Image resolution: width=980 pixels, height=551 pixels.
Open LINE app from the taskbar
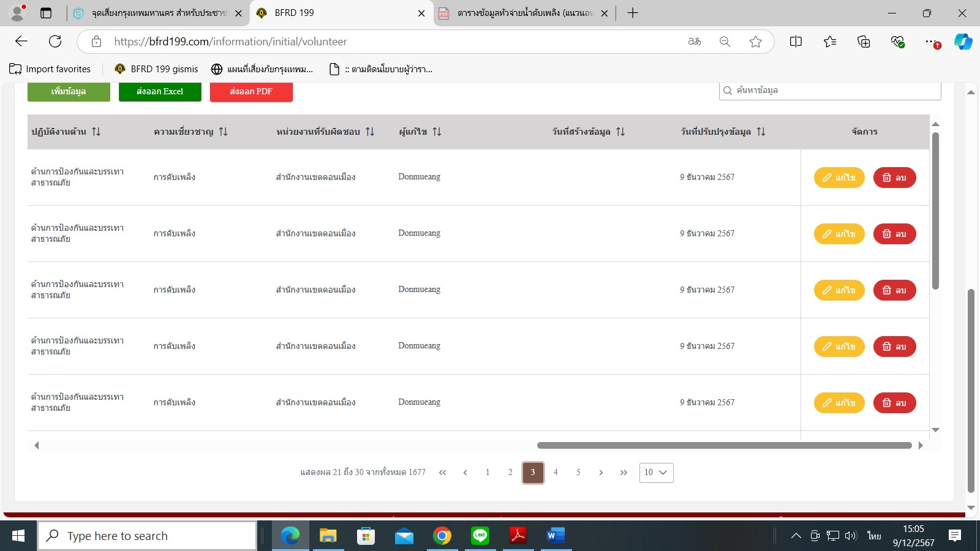pos(480,536)
